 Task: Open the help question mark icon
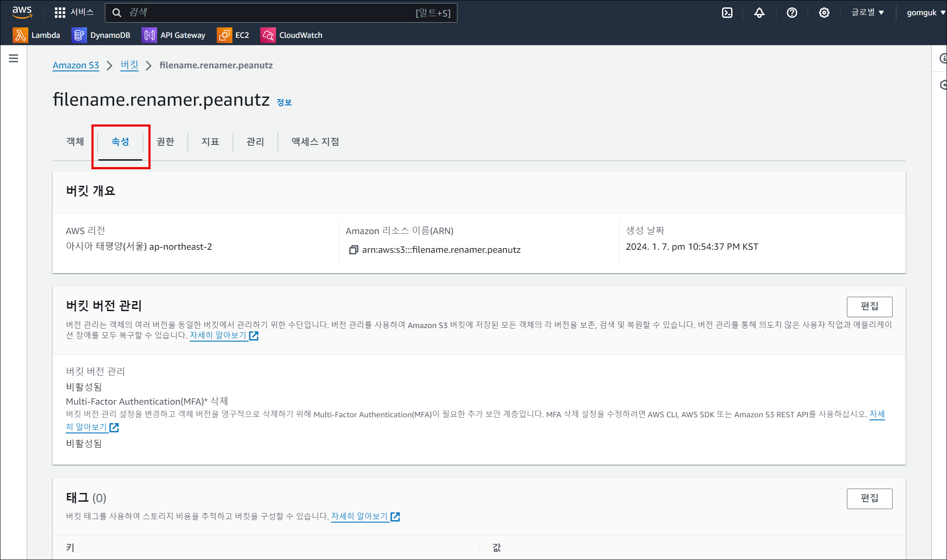[792, 13]
